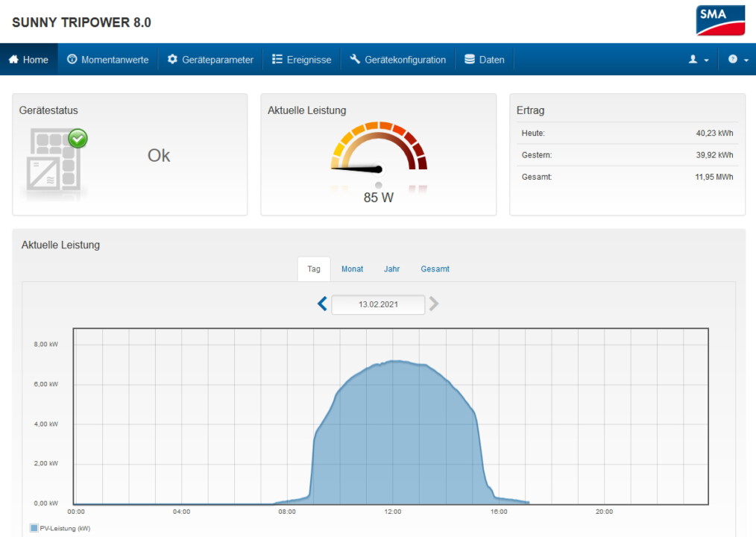Viewport: 756px width, 537px height.
Task: Click the 04:00 time axis label
Action: pos(181,512)
